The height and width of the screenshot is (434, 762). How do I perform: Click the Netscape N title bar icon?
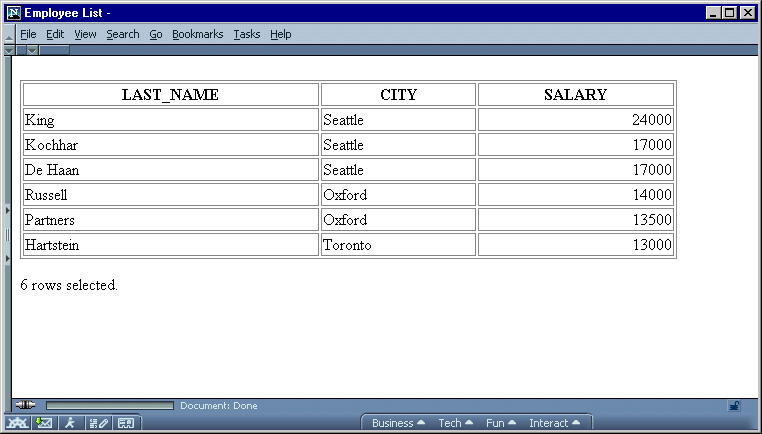(14, 13)
